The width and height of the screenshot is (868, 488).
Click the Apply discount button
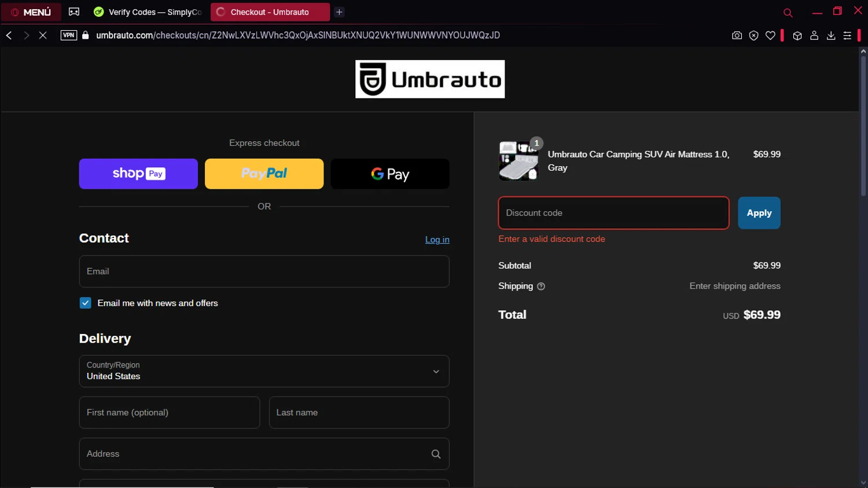(759, 213)
